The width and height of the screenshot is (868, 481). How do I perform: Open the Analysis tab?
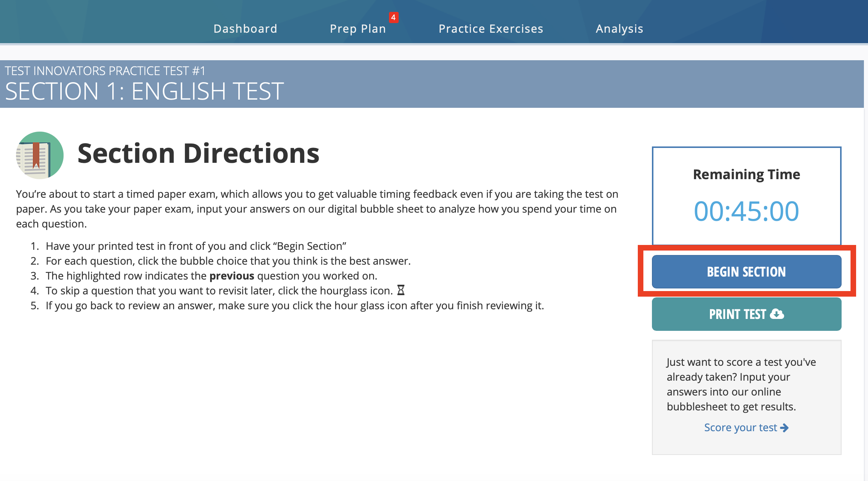click(619, 29)
